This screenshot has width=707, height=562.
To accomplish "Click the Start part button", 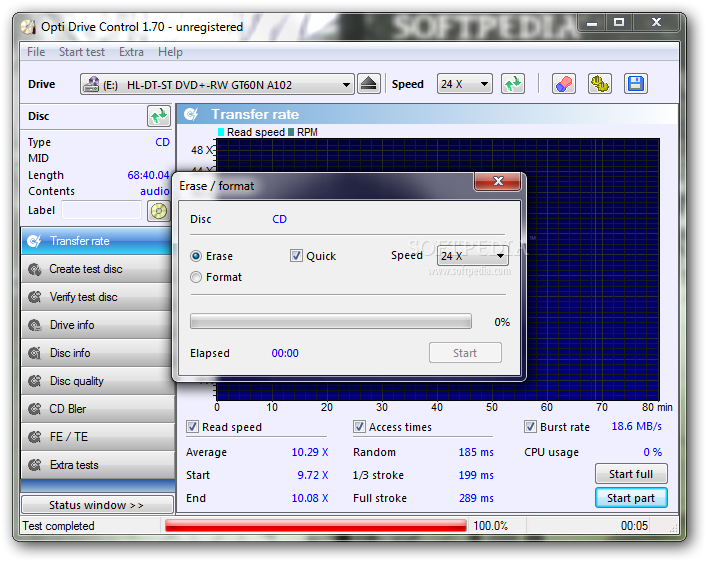I will [631, 498].
